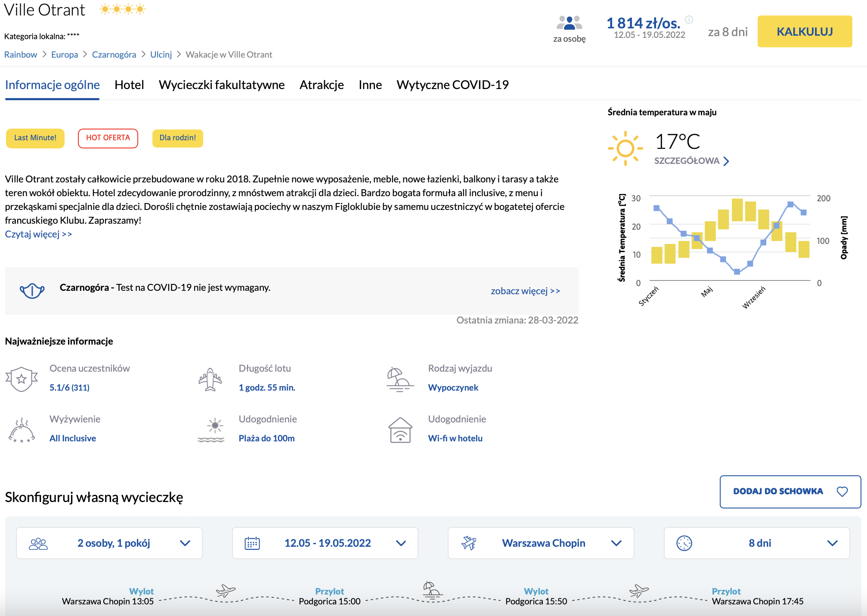Click the face mask COVID icon
The width and height of the screenshot is (867, 616).
click(x=32, y=291)
